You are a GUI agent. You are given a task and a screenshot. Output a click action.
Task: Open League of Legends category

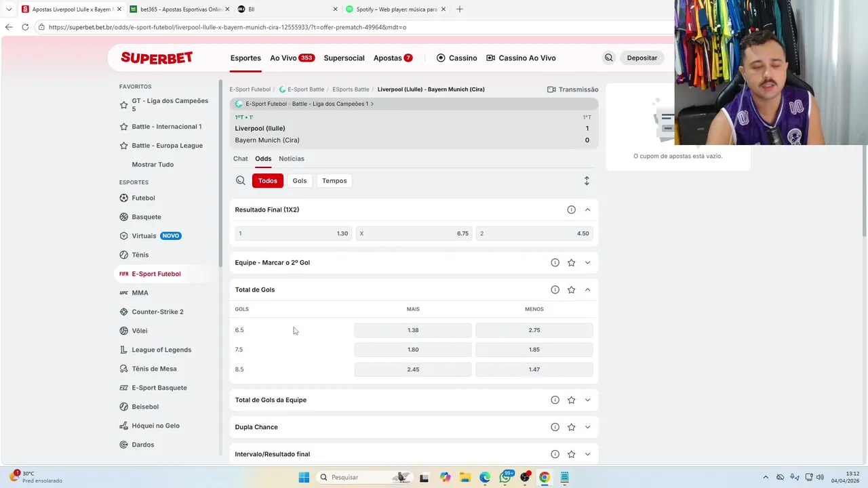click(x=161, y=350)
